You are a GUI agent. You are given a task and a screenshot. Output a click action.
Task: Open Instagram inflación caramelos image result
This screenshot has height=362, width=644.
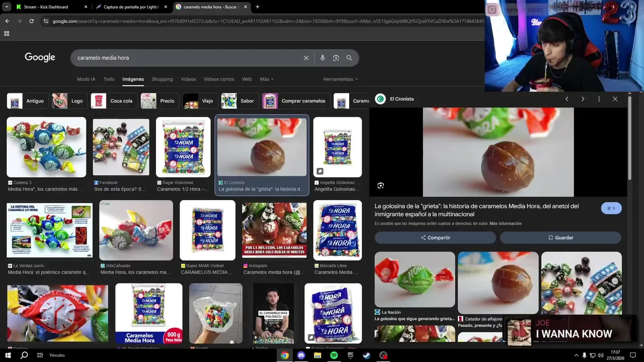(x=274, y=230)
